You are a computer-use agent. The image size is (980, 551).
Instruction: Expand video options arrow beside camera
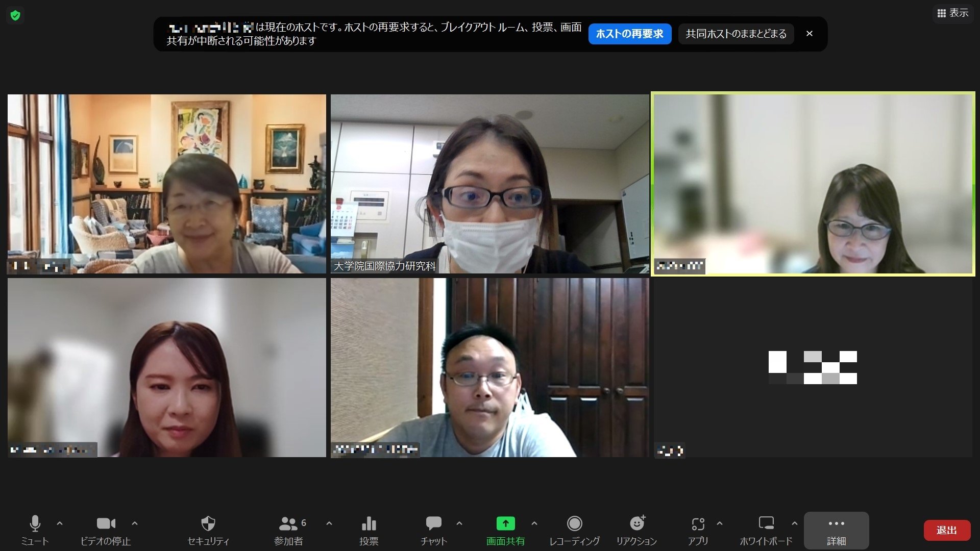click(x=135, y=523)
